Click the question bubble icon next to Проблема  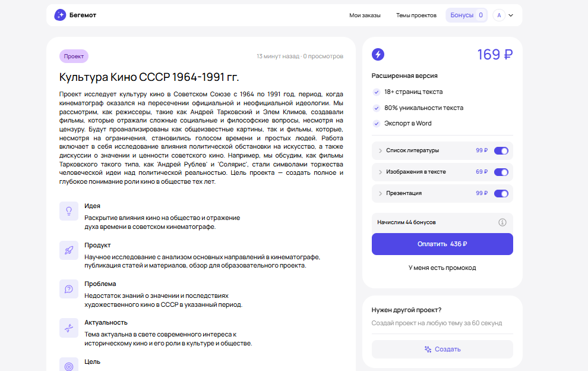(69, 289)
